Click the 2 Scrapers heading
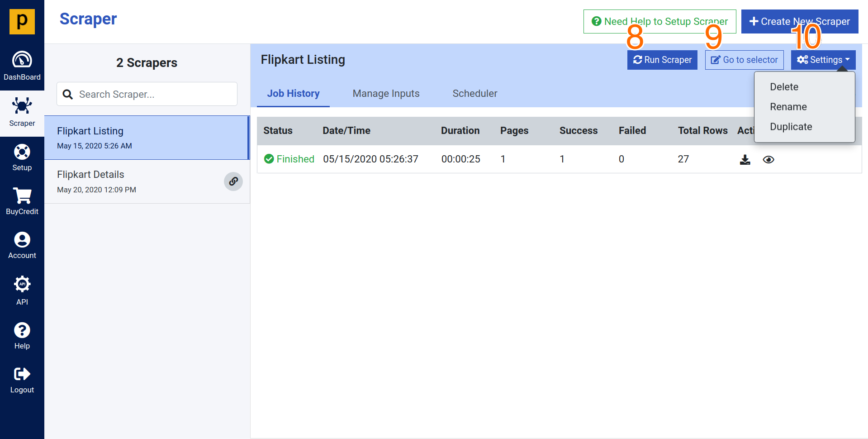Image resolution: width=868 pixels, height=439 pixels. tap(147, 62)
